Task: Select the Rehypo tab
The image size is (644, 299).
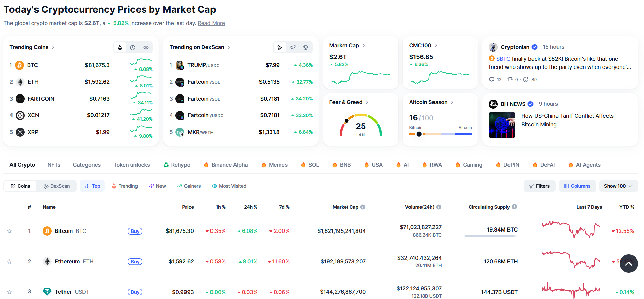Action: (x=177, y=165)
